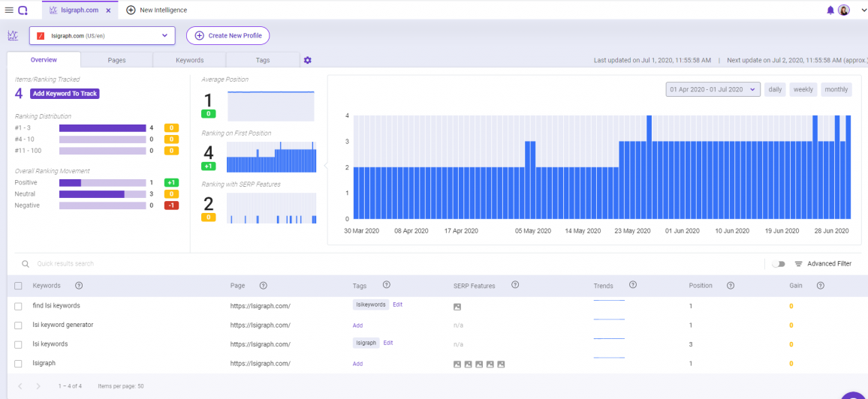This screenshot has width=868, height=399.
Task: Click the 'lsi keyword generator' keyword text
Action: [63, 325]
